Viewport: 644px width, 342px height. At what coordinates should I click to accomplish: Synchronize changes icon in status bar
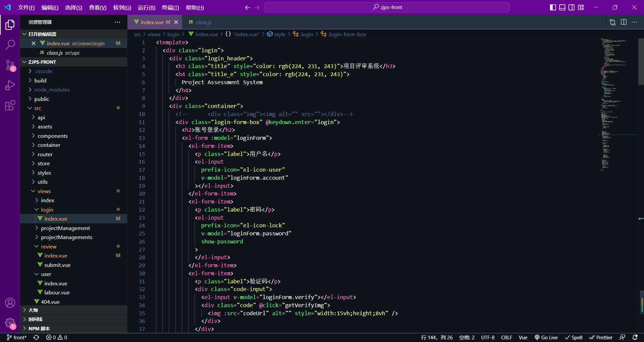[36, 338]
